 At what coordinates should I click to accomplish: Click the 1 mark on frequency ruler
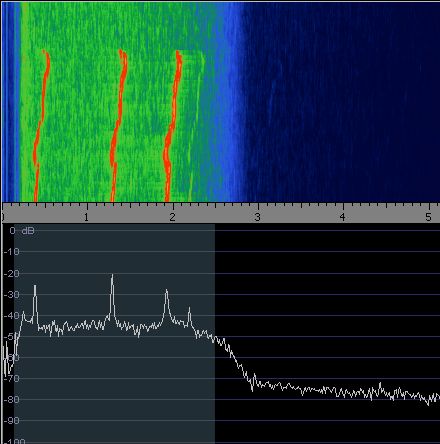(86, 218)
